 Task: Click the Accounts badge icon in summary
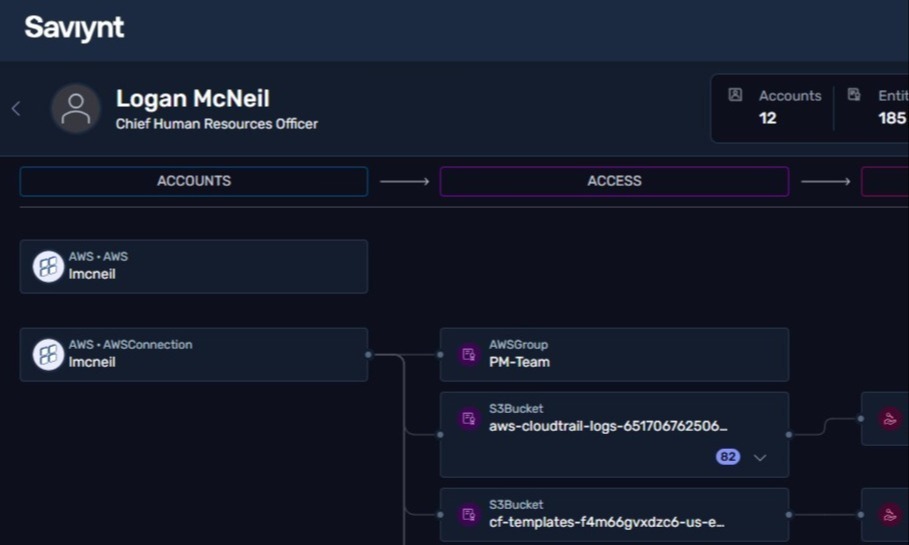(735, 95)
